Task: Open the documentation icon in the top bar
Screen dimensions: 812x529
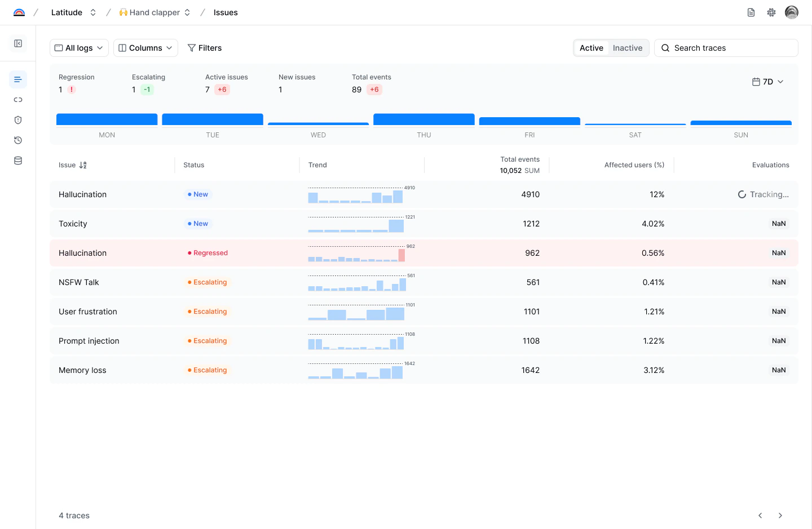Action: [751, 12]
